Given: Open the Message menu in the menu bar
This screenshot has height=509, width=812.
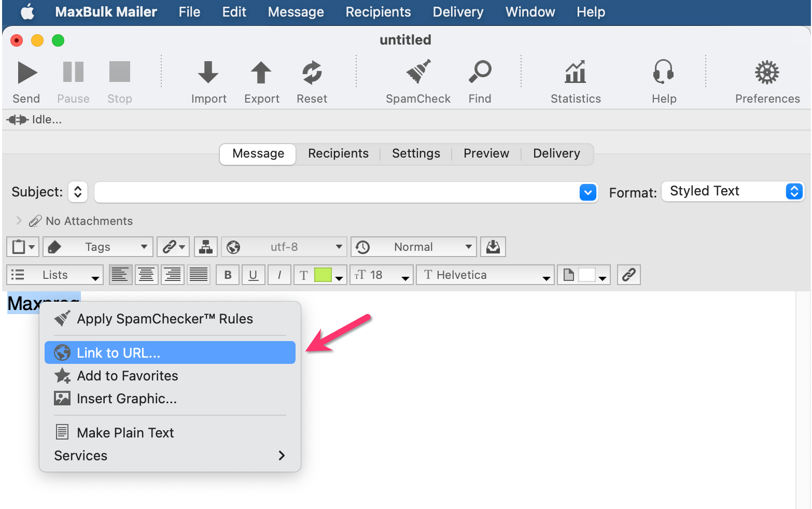Looking at the screenshot, I should [296, 12].
